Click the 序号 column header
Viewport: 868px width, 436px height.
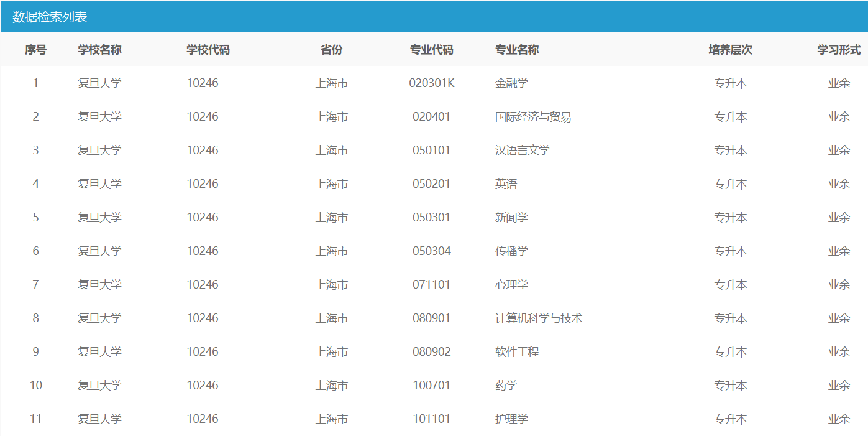tap(35, 50)
